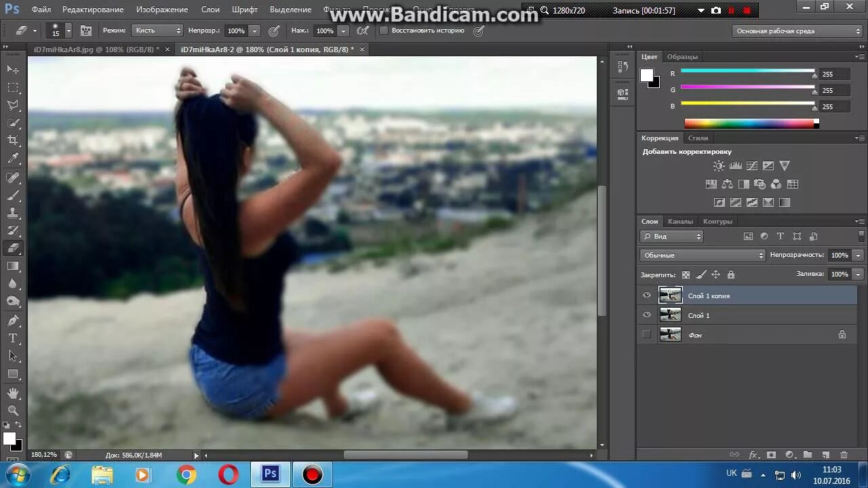This screenshot has height=488, width=868.
Task: Enable Восстановить историю checkbox
Action: pos(384,30)
